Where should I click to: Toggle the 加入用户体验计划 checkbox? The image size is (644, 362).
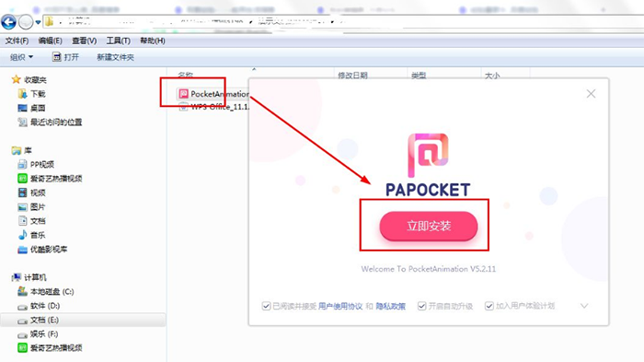pyautogui.click(x=489, y=306)
